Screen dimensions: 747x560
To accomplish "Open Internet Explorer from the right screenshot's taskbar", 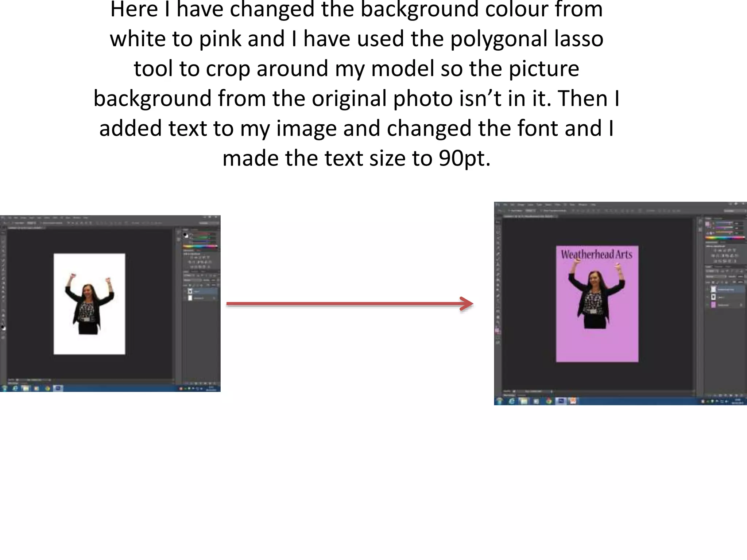I will [x=512, y=401].
